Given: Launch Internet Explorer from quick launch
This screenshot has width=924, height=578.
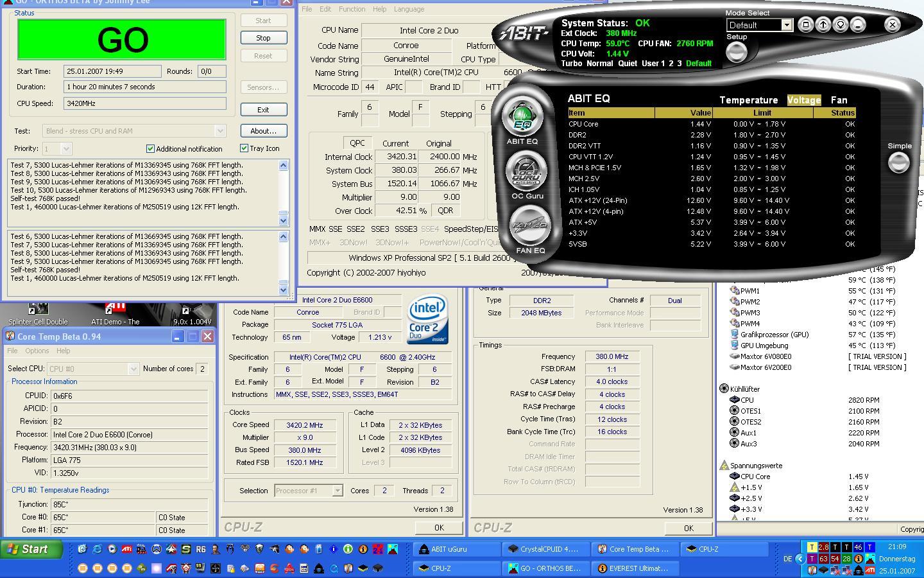Looking at the screenshot, I should (x=97, y=549).
